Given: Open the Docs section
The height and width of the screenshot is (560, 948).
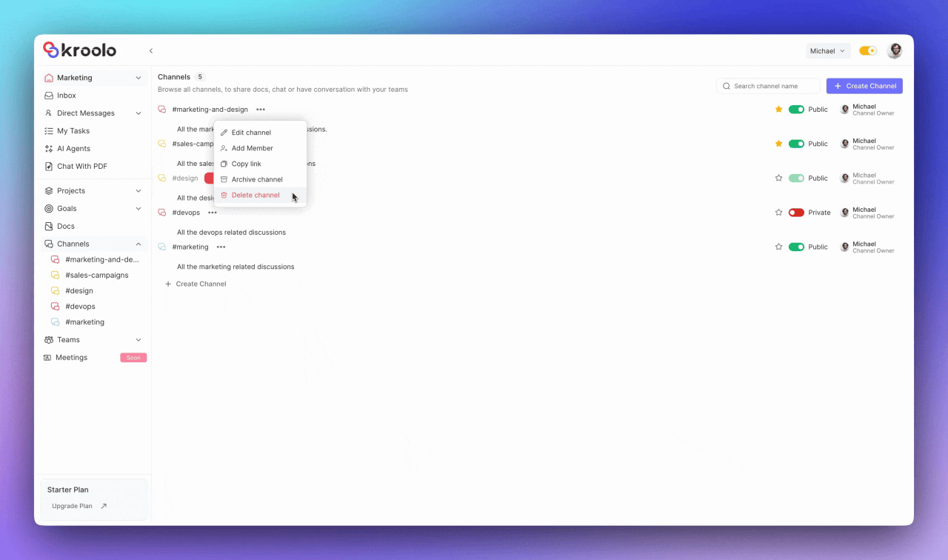Looking at the screenshot, I should point(67,226).
